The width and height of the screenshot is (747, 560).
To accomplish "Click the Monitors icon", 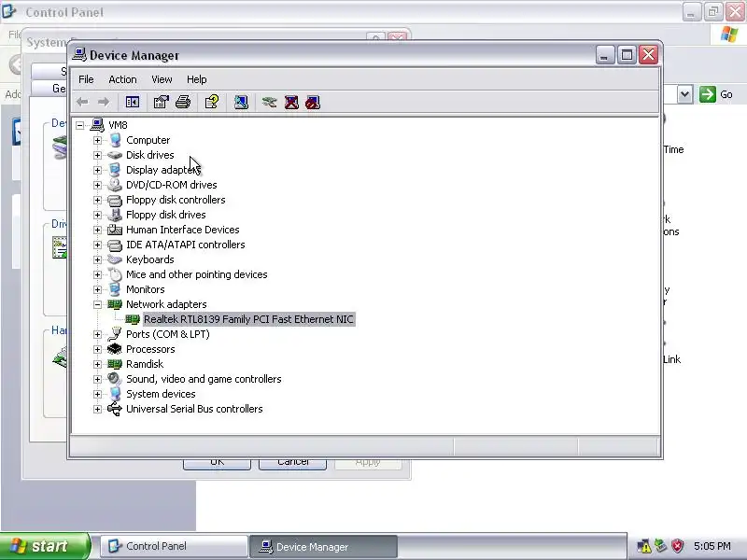I will (x=115, y=289).
